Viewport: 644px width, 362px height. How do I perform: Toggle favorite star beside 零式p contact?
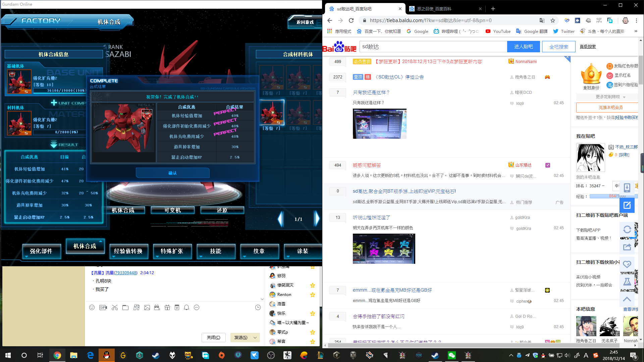[x=313, y=332]
